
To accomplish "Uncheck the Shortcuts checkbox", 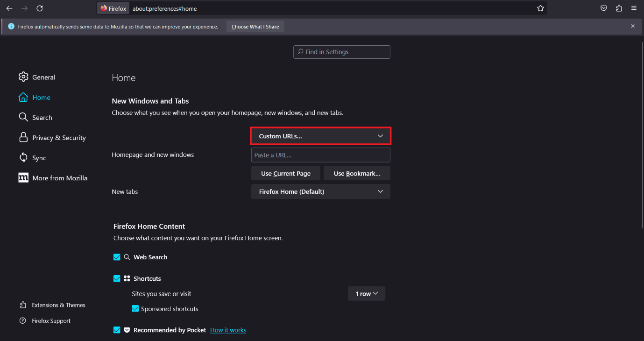I will pos(117,278).
